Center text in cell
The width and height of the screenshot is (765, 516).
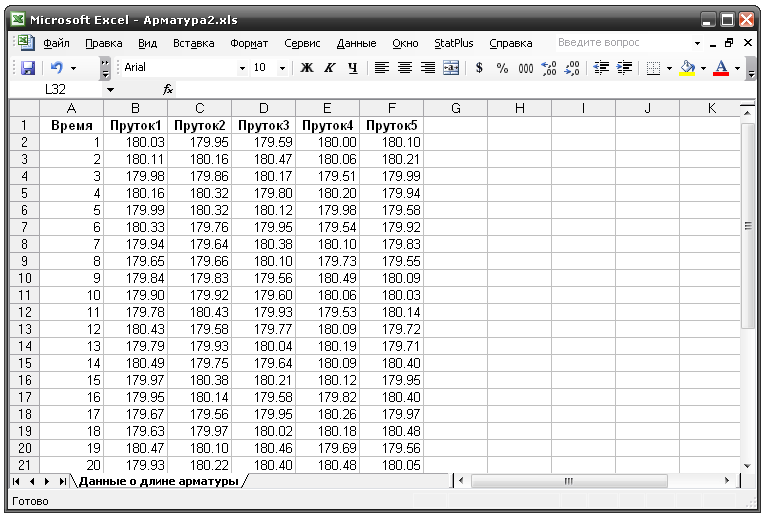(404, 68)
